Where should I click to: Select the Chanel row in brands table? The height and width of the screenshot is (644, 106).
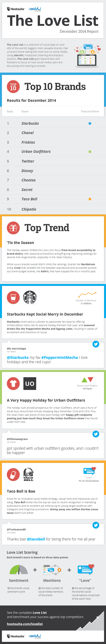click(53, 133)
